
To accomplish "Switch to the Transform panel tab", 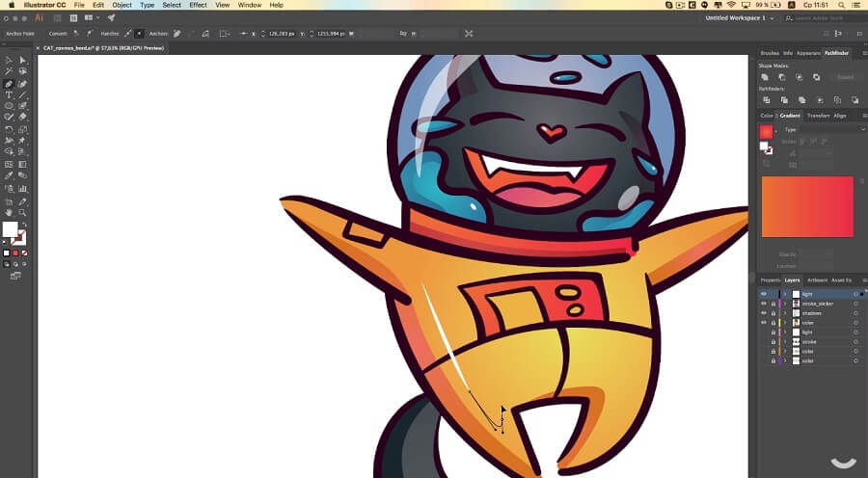I will pyautogui.click(x=818, y=116).
